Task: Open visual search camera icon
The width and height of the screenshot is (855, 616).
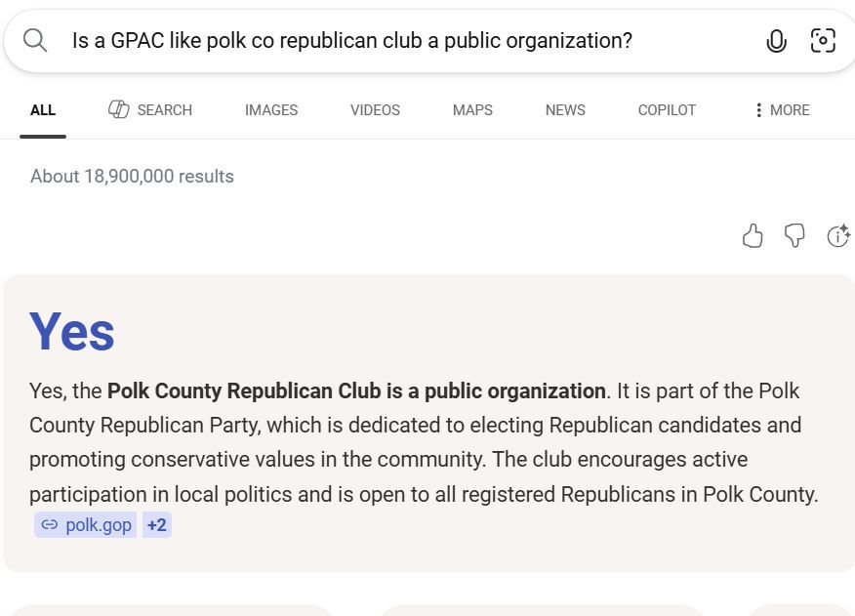Action: coord(823,40)
